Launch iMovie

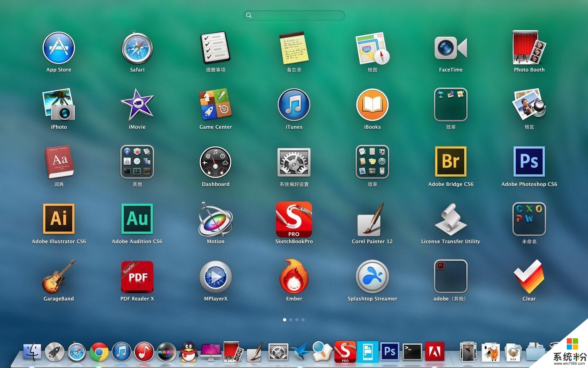tap(137, 105)
